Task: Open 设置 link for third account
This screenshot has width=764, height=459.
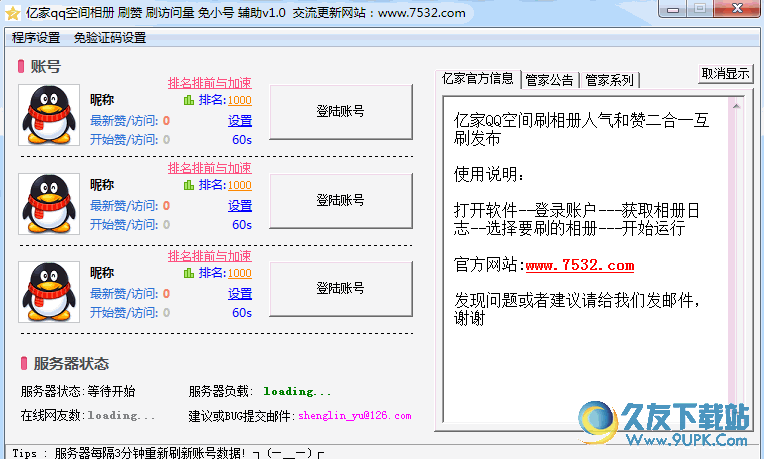Action: (240, 294)
